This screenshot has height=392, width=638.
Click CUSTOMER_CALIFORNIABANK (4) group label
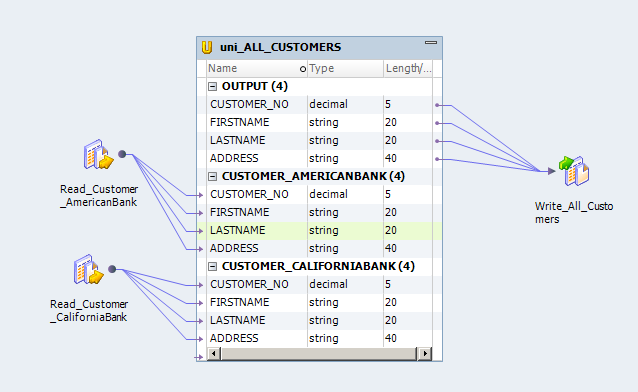tap(318, 266)
